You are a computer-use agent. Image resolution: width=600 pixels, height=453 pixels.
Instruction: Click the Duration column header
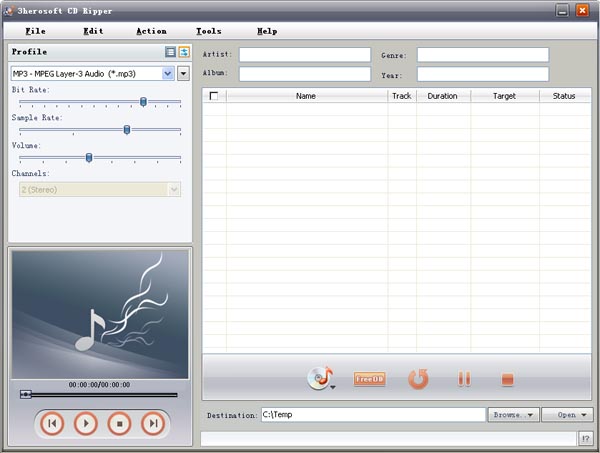click(442, 96)
